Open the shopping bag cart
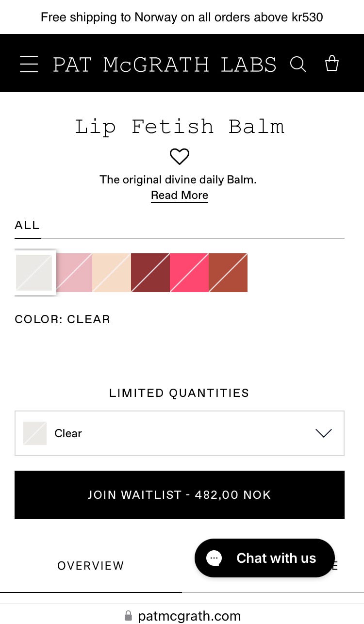This screenshot has height=624, width=364. point(332,64)
